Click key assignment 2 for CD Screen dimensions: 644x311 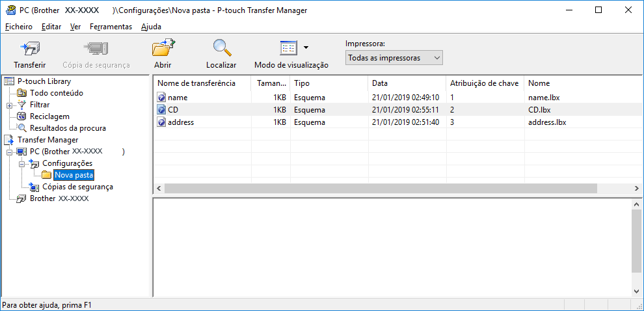click(452, 110)
